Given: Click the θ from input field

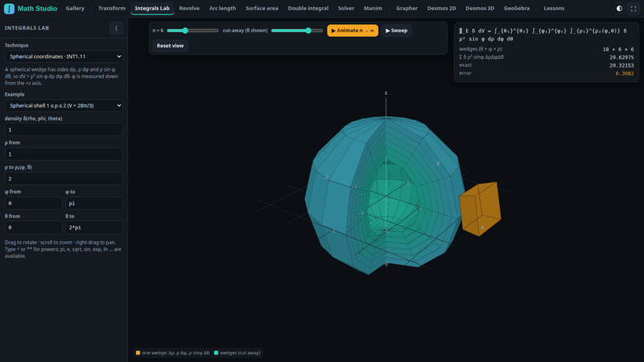Looking at the screenshot, I should pos(33,228).
